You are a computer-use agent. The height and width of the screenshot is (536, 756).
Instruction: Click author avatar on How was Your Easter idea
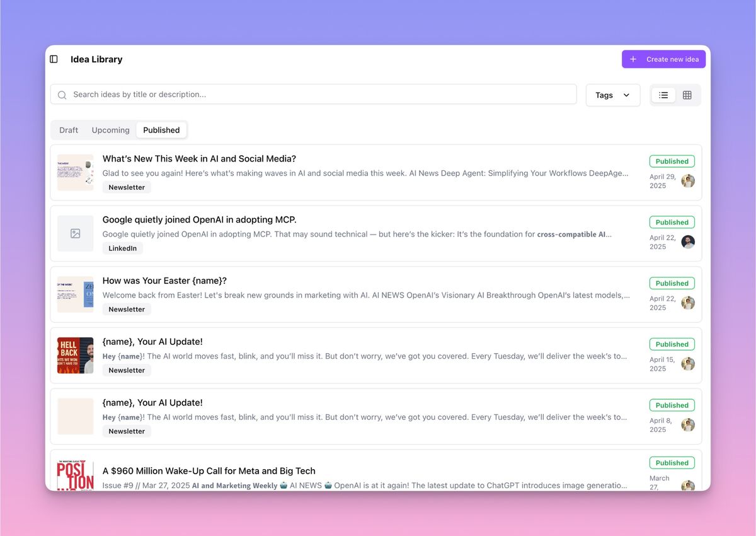point(688,303)
